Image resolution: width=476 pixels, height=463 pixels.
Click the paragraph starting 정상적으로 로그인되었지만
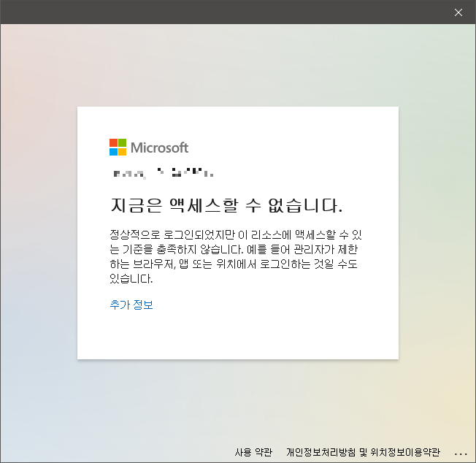[236, 256]
